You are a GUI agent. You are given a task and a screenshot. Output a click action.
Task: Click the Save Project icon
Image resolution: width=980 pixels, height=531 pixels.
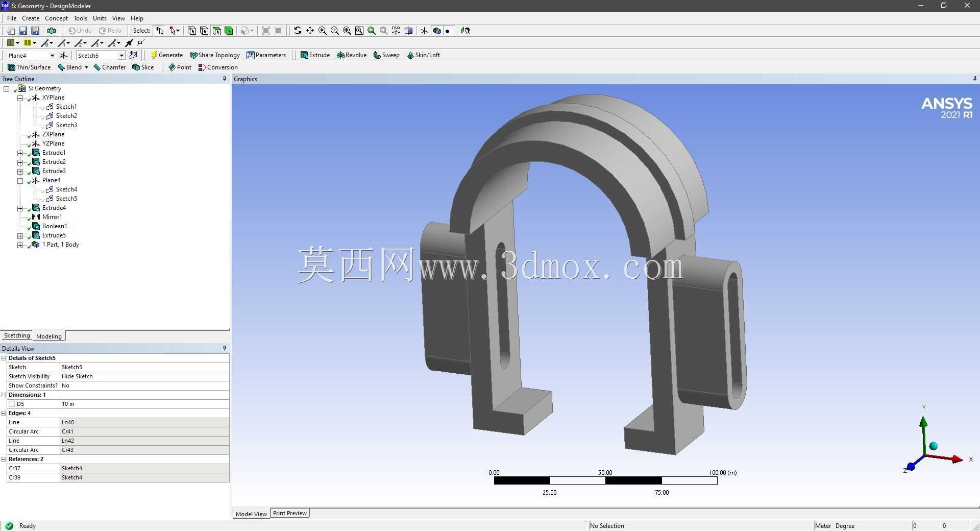pos(23,31)
